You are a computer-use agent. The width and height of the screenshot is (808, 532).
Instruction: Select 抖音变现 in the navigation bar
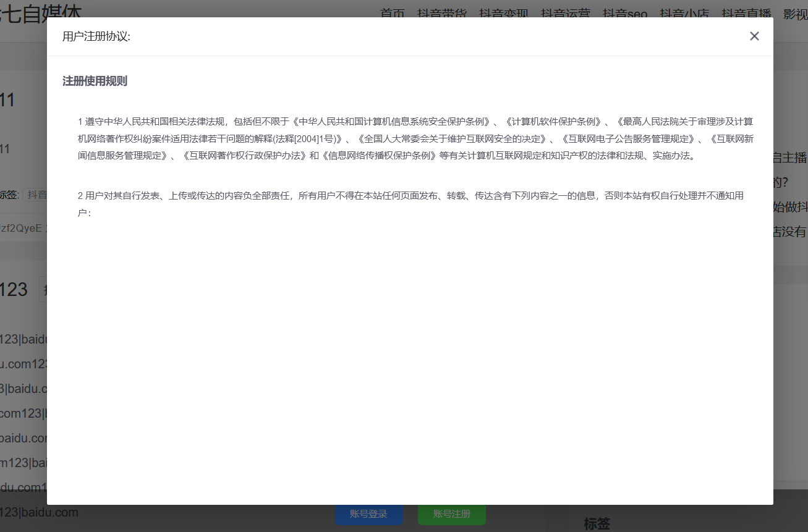click(503, 14)
